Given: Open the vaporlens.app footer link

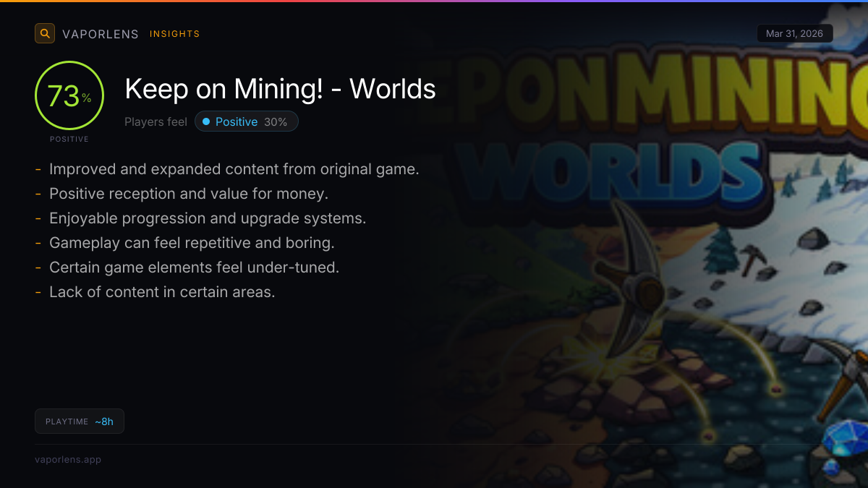Looking at the screenshot, I should tap(68, 459).
